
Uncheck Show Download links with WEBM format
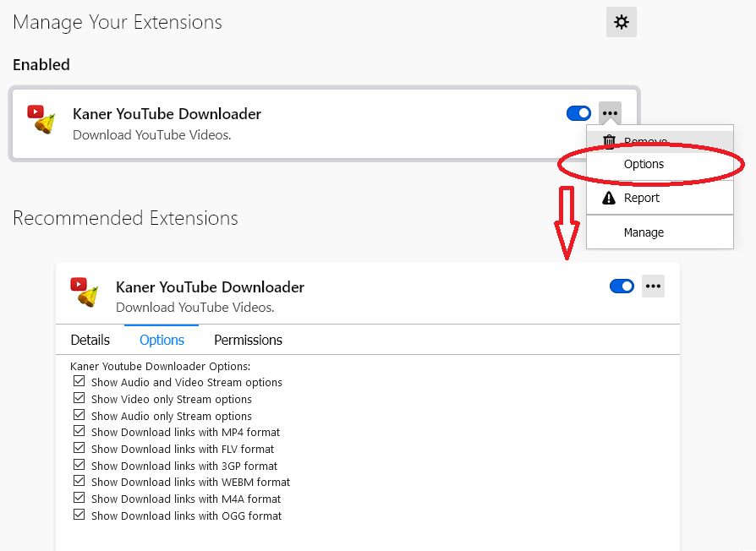pyautogui.click(x=79, y=481)
